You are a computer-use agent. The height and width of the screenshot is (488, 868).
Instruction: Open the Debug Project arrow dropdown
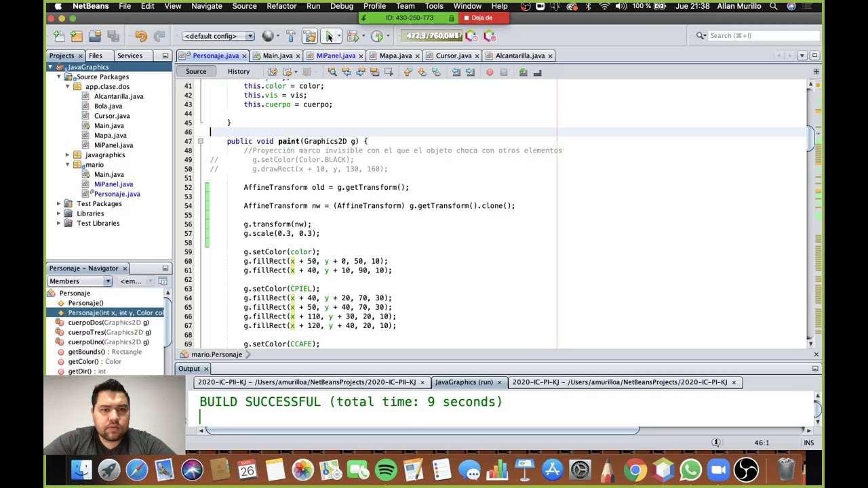363,36
